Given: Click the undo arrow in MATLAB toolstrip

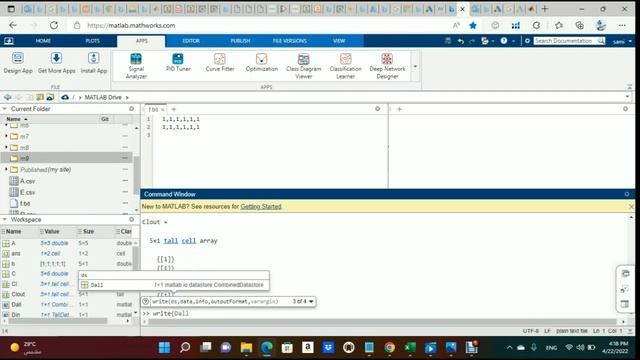Looking at the screenshot, I should click(461, 41).
